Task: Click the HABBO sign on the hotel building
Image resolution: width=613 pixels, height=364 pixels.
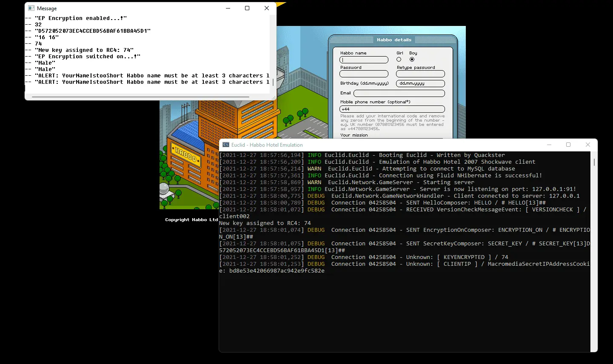Action: click(185, 155)
